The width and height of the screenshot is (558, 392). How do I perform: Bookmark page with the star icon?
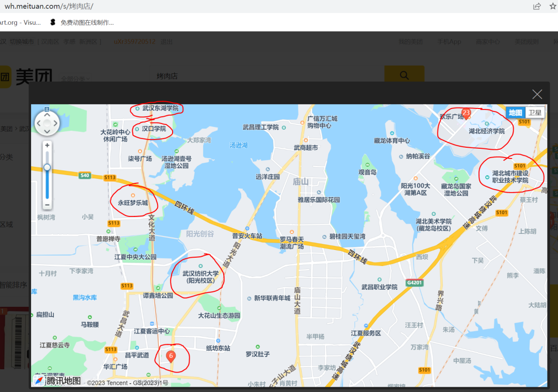tap(553, 6)
